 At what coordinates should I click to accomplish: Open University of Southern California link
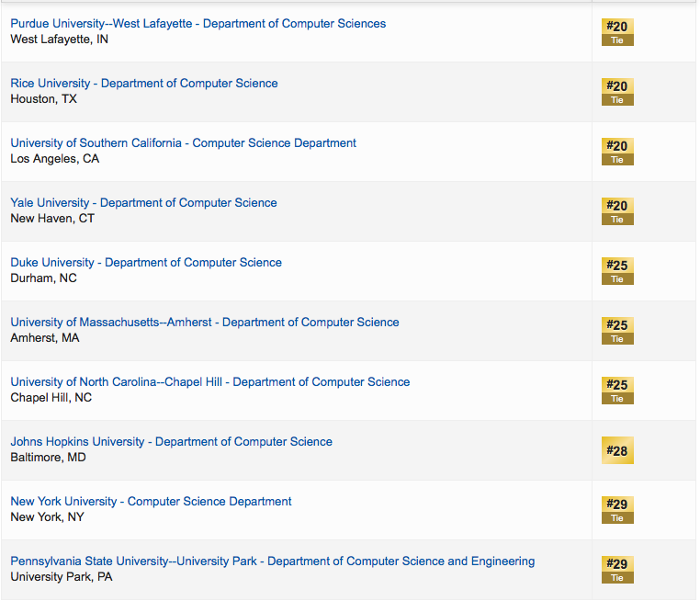183,143
